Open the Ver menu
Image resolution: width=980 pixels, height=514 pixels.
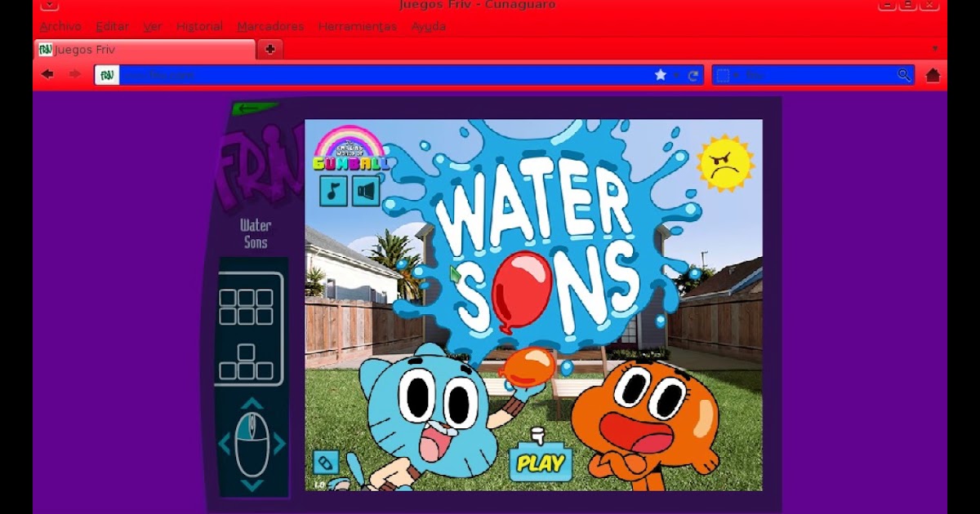point(153,26)
